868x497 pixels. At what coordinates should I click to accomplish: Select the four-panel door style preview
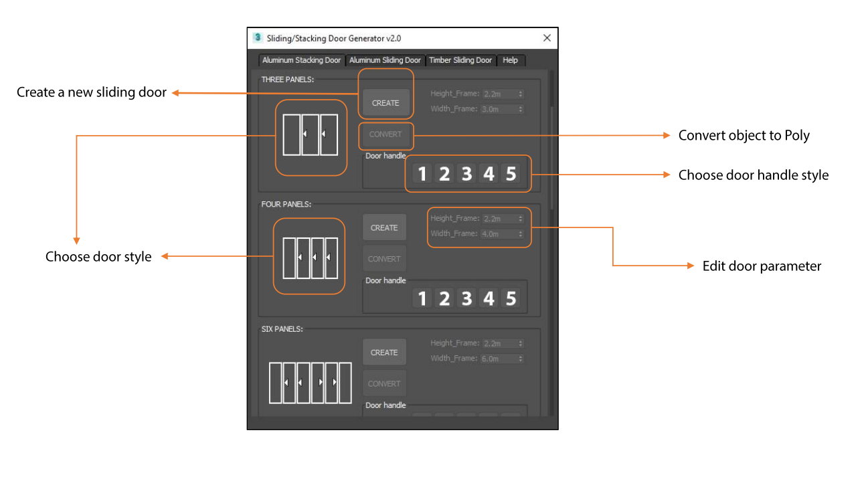point(310,257)
